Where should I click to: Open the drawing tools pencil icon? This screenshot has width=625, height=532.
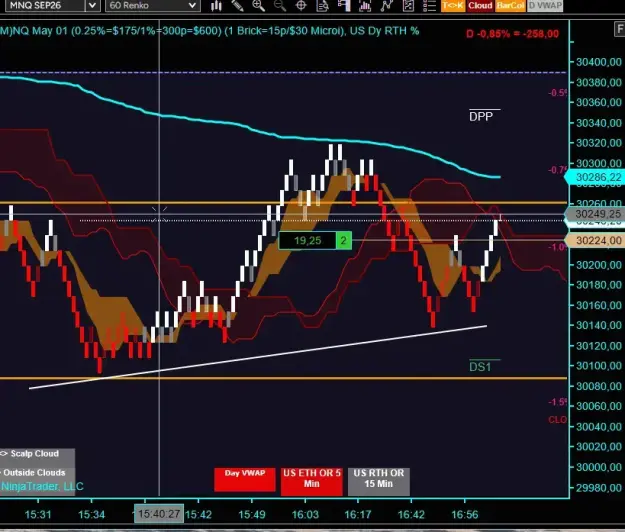(238, 6)
